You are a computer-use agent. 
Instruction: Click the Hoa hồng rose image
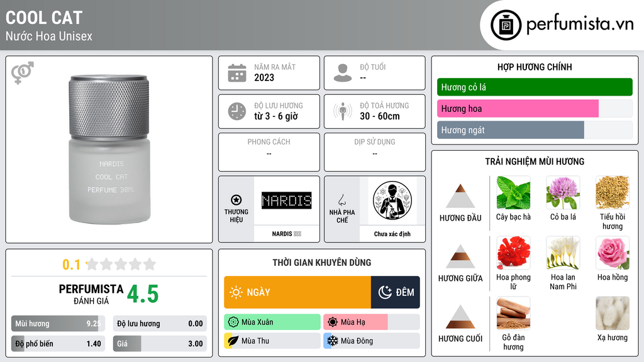click(x=613, y=253)
